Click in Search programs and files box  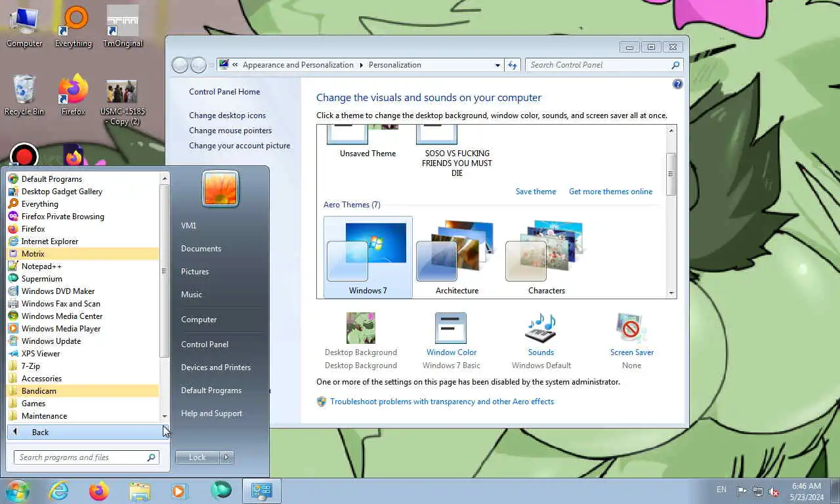[86, 457]
